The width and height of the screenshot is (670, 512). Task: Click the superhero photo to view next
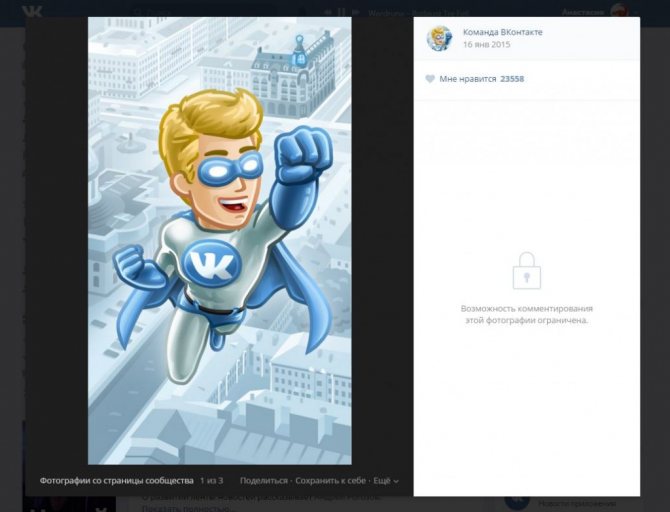tap(220, 241)
